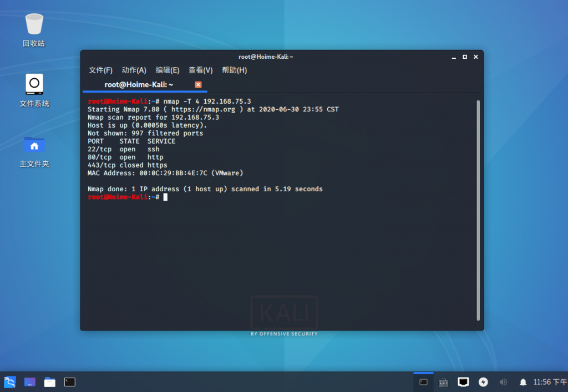The width and height of the screenshot is (568, 392).
Task: Click the terminal window title text
Action: (x=266, y=57)
